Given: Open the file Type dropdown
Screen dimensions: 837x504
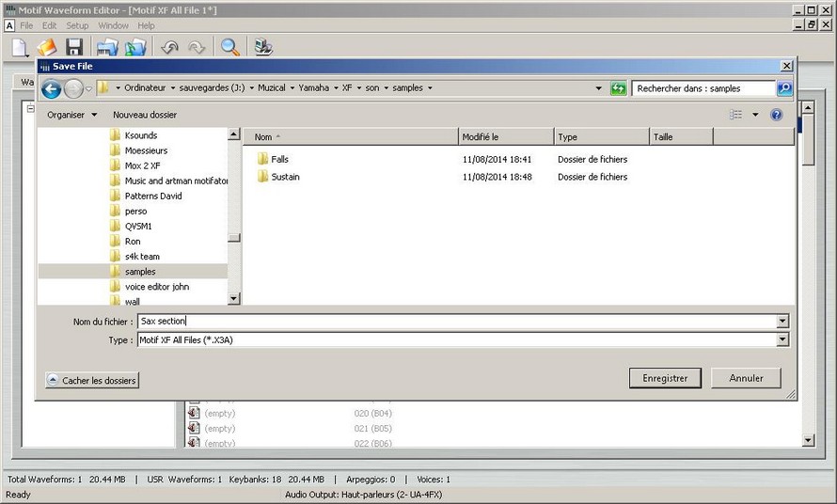Looking at the screenshot, I should point(782,340).
